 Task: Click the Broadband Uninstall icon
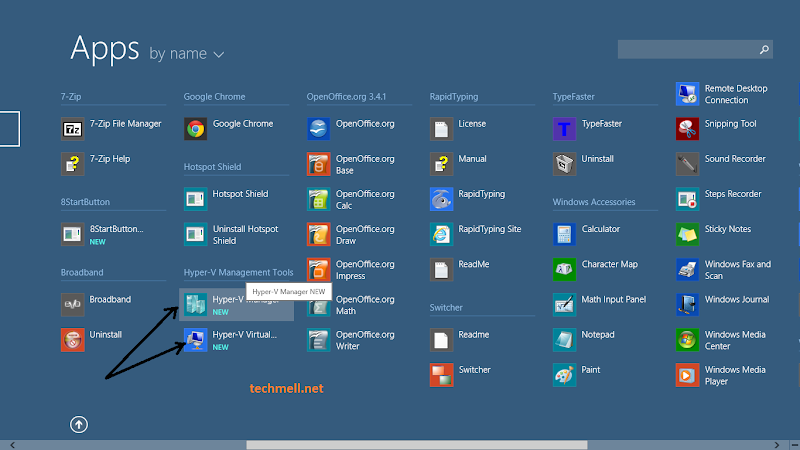72,340
